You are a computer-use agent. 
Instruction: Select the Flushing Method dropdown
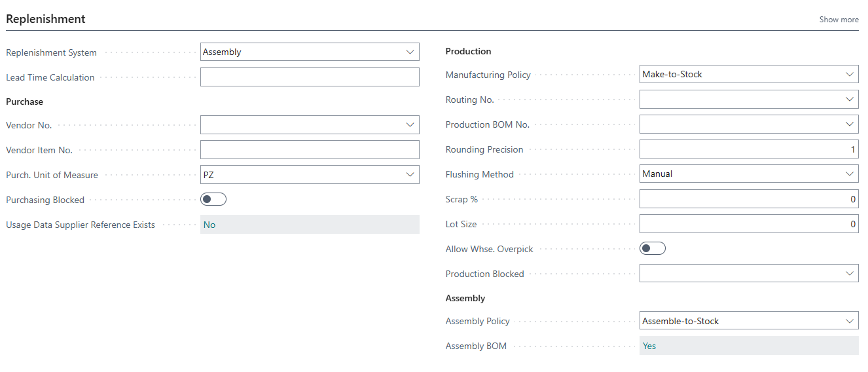(x=748, y=174)
